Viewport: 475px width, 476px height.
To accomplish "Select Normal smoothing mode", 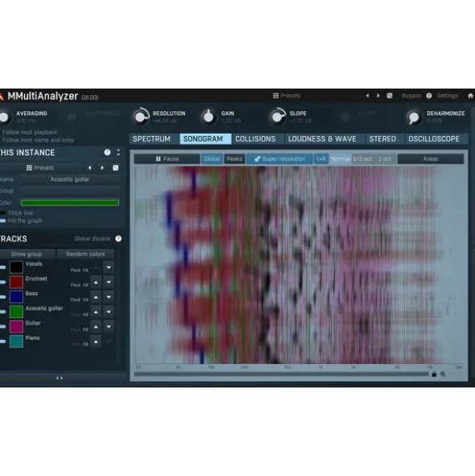I will tap(341, 159).
